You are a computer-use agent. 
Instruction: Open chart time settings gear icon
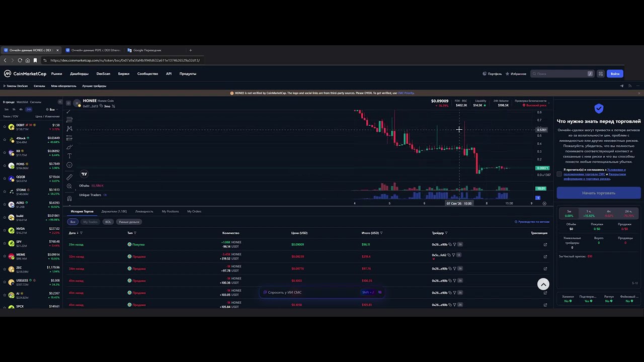click(544, 204)
